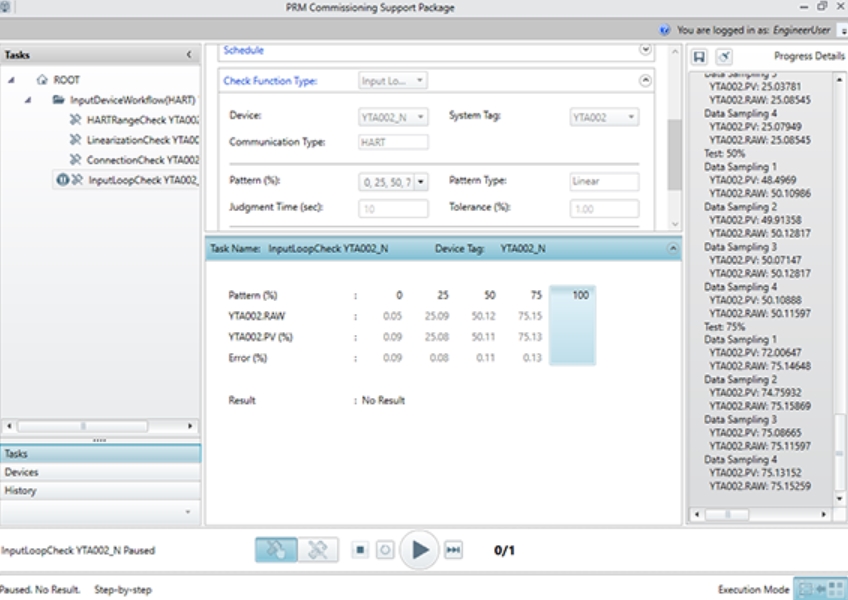Viewport: 848px width, 600px height.
Task: Collapse the ROOT tree node
Action: point(11,80)
